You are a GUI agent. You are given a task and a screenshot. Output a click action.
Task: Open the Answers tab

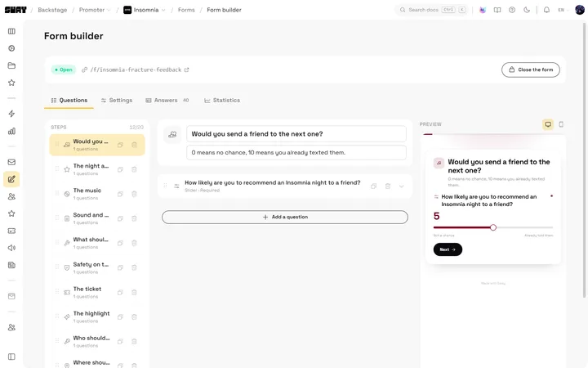coord(167,101)
